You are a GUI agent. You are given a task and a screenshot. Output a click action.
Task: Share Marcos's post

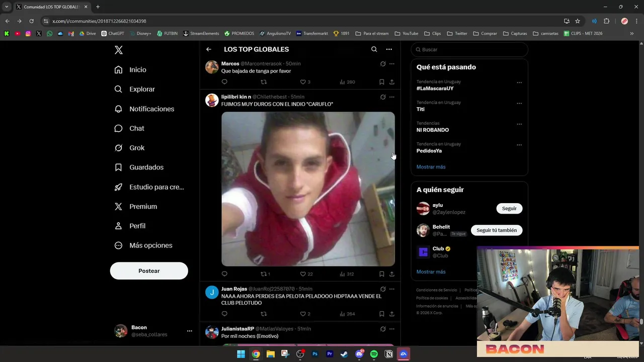pyautogui.click(x=392, y=82)
